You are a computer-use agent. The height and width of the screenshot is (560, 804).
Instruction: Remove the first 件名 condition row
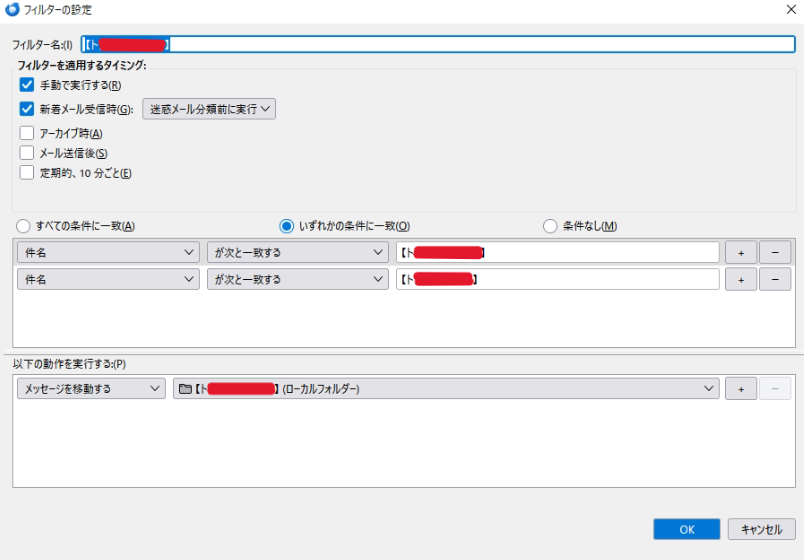[775, 253]
